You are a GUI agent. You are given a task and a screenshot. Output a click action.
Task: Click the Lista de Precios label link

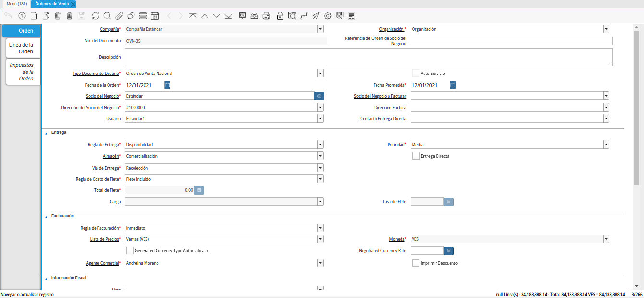click(x=104, y=239)
